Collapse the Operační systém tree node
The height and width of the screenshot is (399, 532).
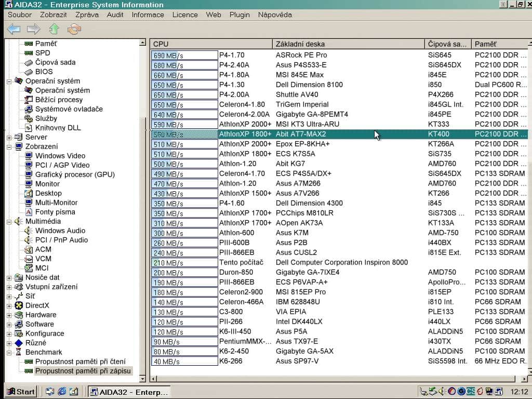[x=9, y=82]
